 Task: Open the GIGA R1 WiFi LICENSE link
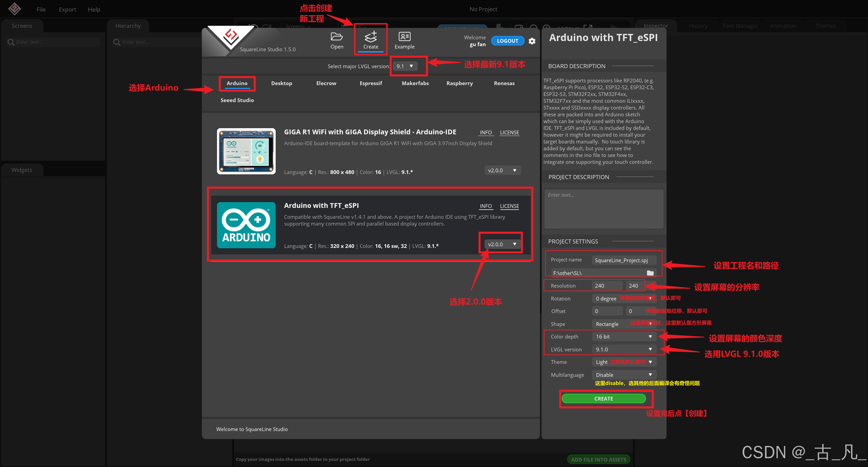[509, 133]
